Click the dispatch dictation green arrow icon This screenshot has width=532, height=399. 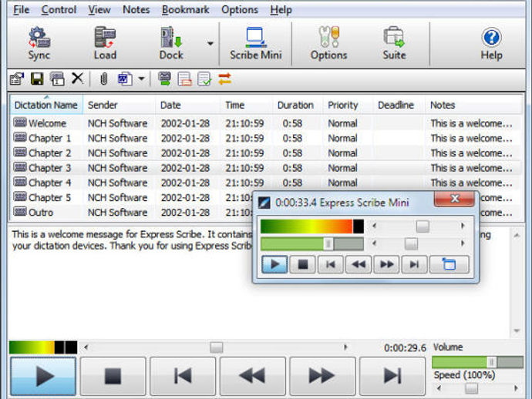pyautogui.click(x=164, y=79)
